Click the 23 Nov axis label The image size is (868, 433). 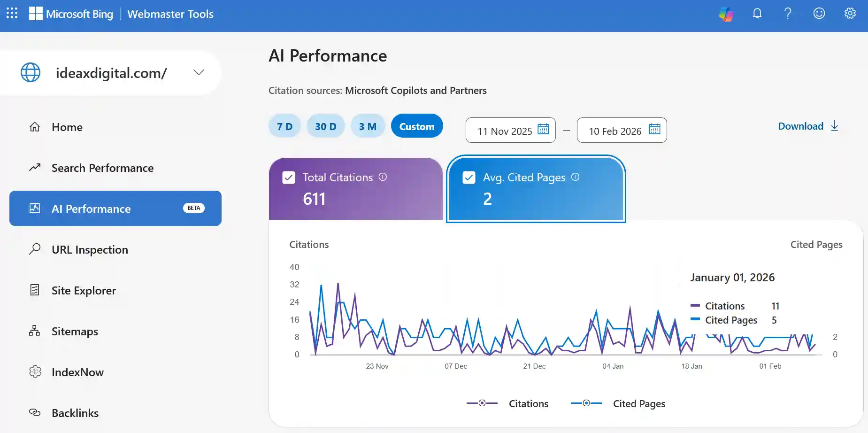(377, 366)
